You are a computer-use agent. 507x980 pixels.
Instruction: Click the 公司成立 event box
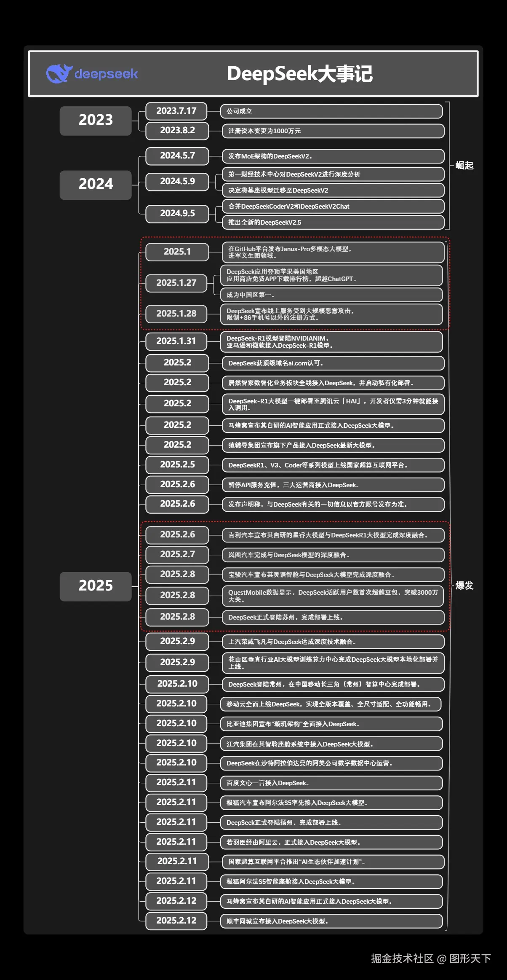click(x=331, y=111)
